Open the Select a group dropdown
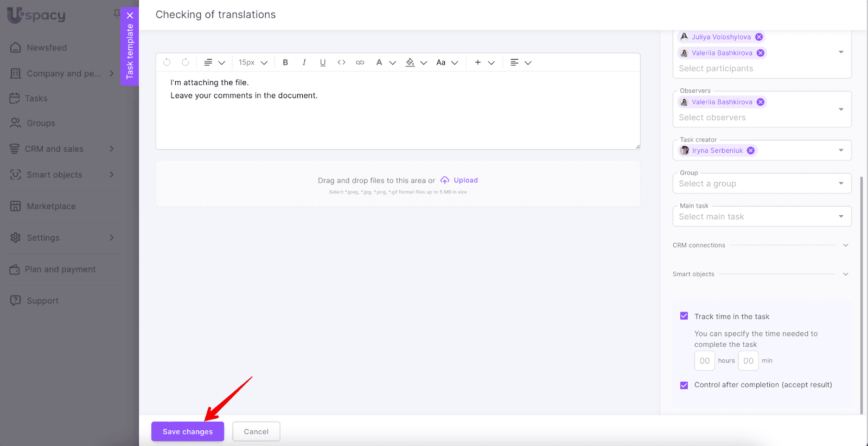The width and height of the screenshot is (868, 446). pos(762,184)
